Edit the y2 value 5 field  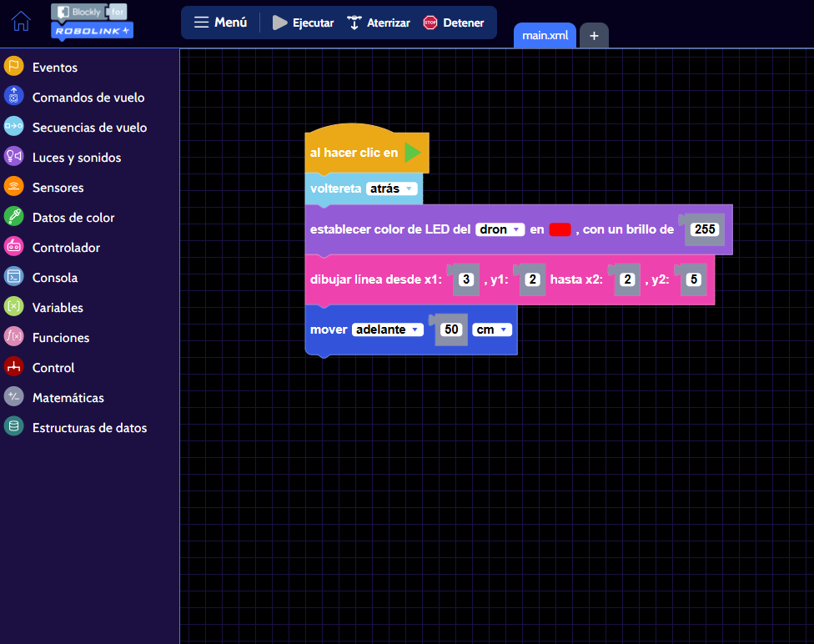tap(694, 279)
